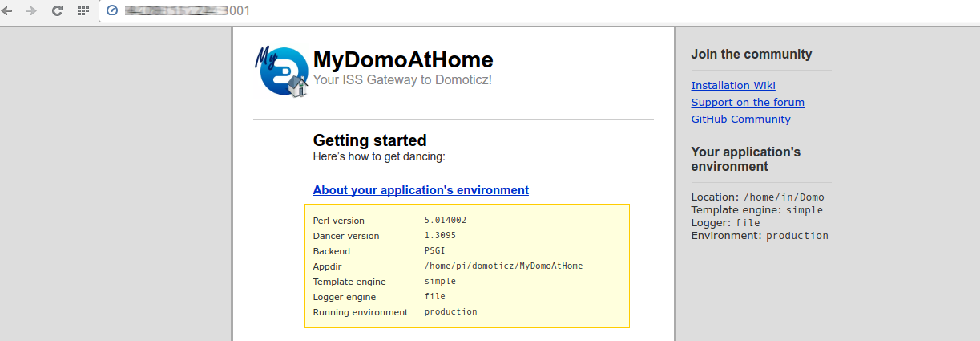Click the browser back arrow
Screen dimensions: 980x341
coord(7,10)
